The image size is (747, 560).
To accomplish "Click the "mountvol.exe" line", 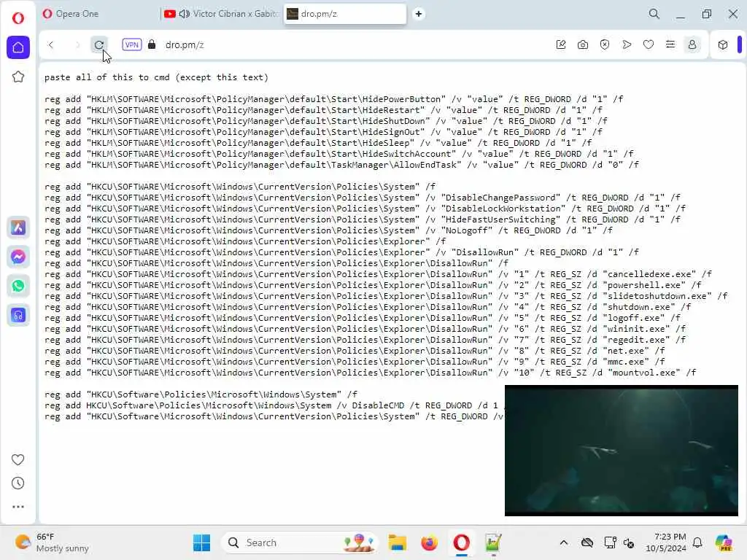I will coord(370,373).
